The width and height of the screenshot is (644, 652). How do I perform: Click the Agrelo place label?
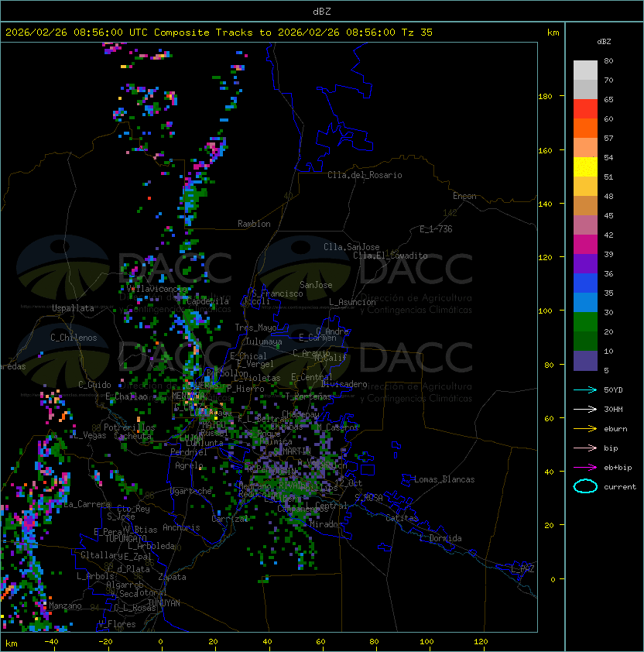[189, 465]
